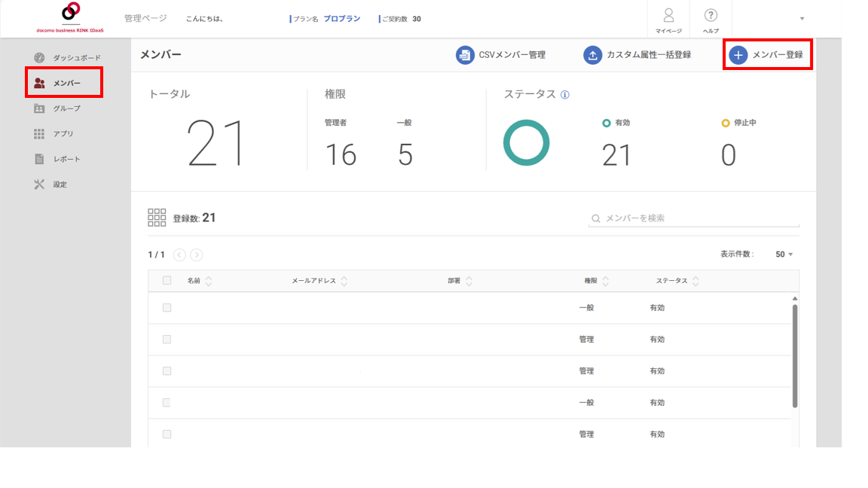Click 有効 in the third member row

pos(657,371)
